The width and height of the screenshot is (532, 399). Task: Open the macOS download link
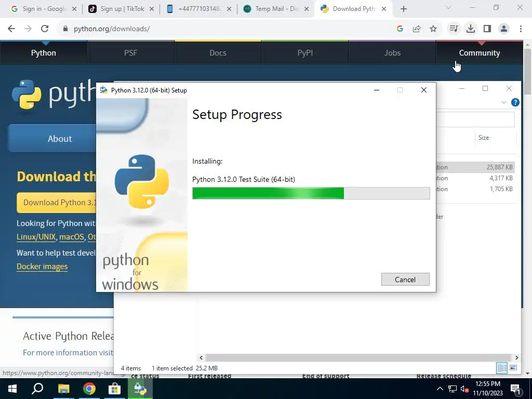[x=71, y=237]
